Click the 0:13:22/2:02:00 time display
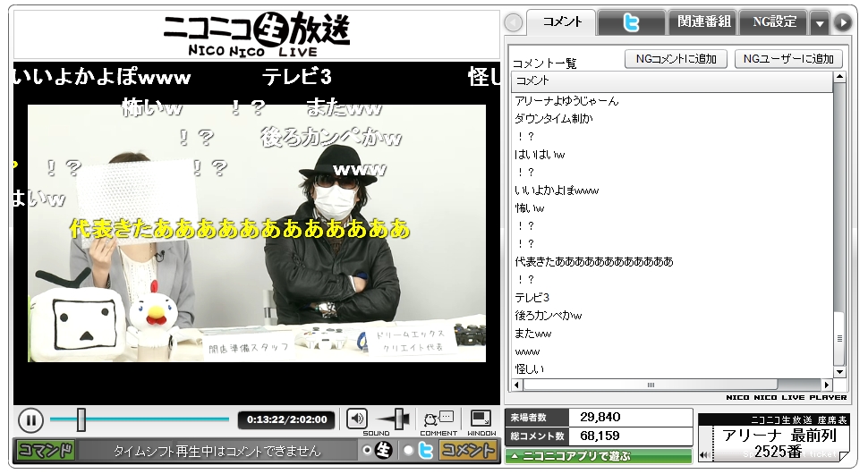This screenshot has width=868, height=474. click(286, 419)
